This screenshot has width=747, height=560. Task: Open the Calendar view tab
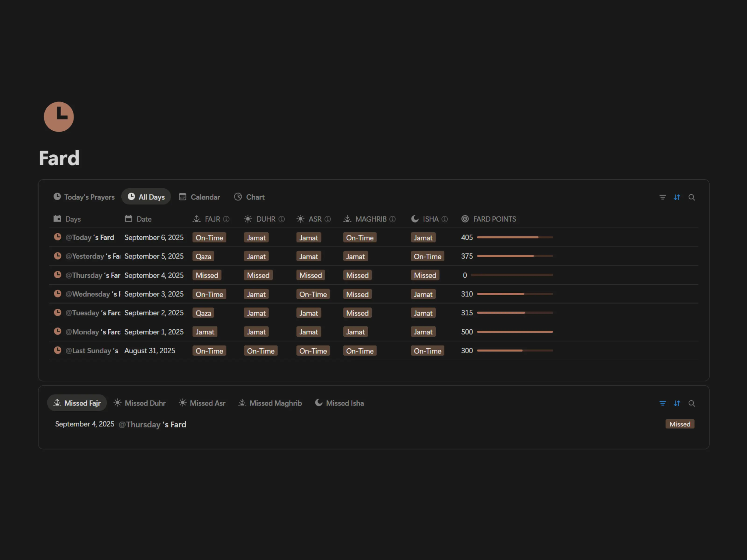click(x=200, y=197)
